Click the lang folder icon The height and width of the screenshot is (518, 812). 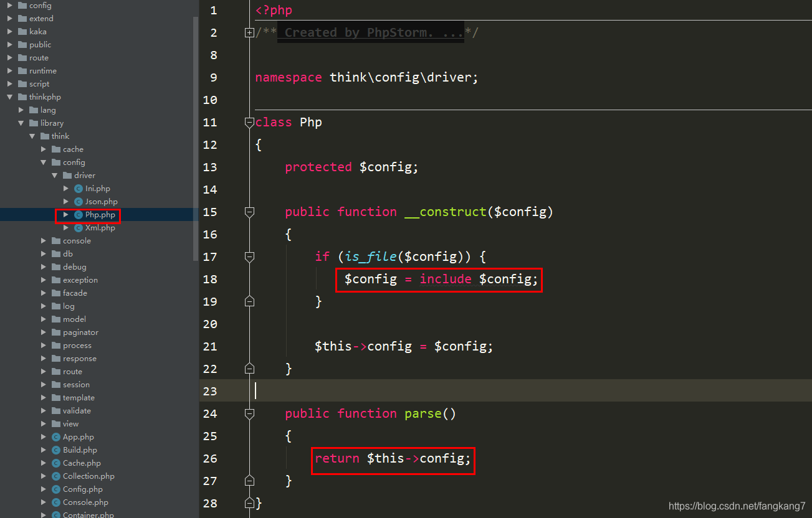(33, 110)
